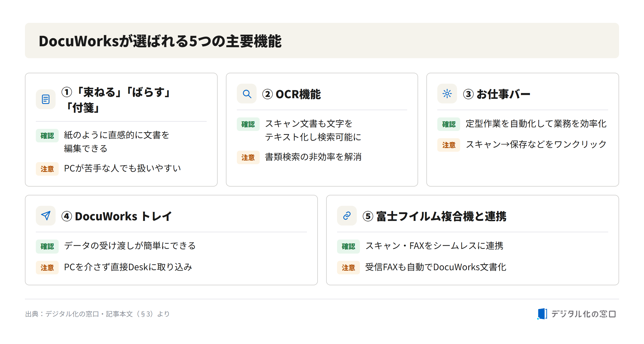
Task: Click the sun-shaped icon beside お仕事バー
Action: 447,94
